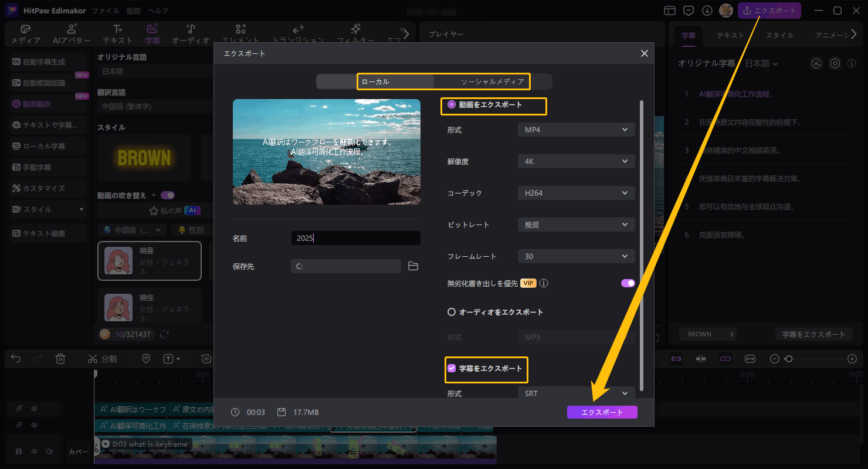Click the folder icon next to 保存先

pos(413,266)
